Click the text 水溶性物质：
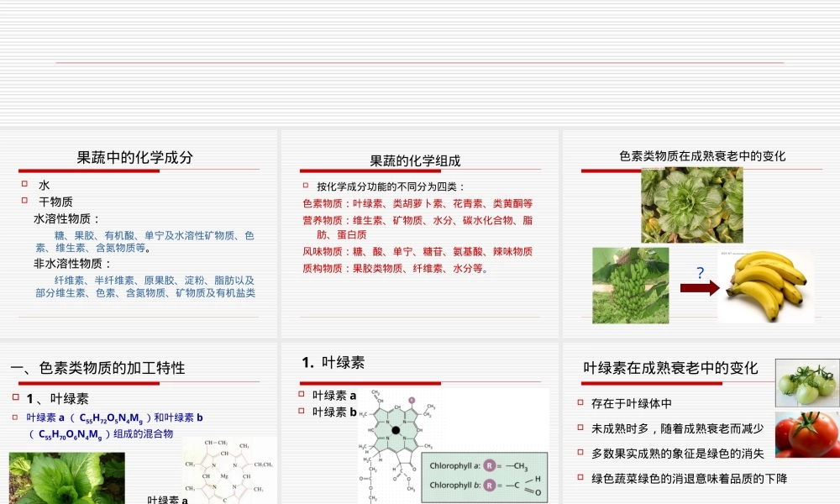The image size is (840, 504). coord(67,218)
